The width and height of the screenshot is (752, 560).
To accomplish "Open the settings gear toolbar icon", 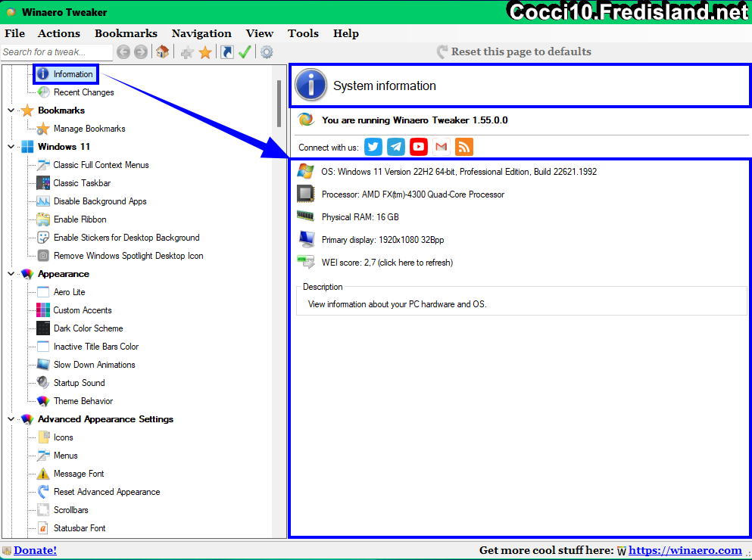I will (267, 51).
